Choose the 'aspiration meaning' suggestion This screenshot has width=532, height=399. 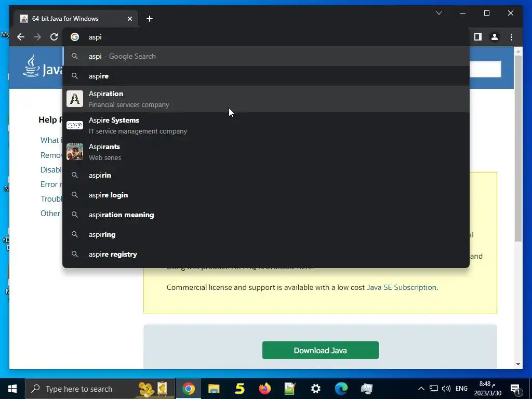266,215
